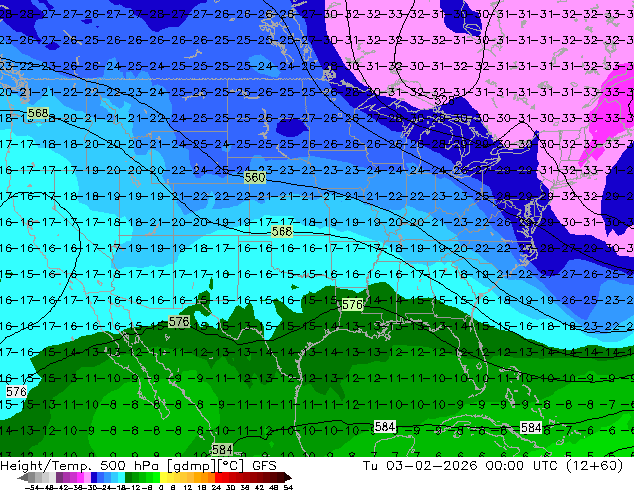Click the 576 contour label near west Texas
The height and width of the screenshot is (490, 634).
tap(179, 321)
